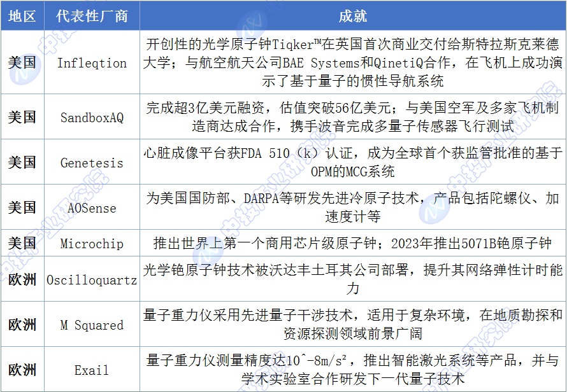Click the Oscilloquartz vendor cell
This screenshot has width=567, height=392.
92,279
